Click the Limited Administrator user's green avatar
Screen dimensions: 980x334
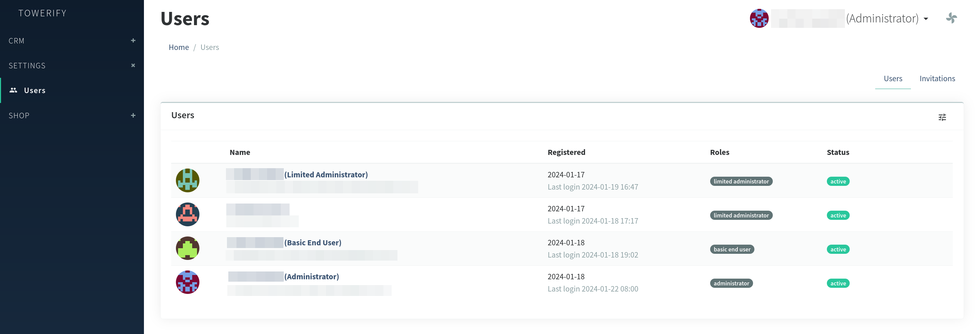pos(187,180)
